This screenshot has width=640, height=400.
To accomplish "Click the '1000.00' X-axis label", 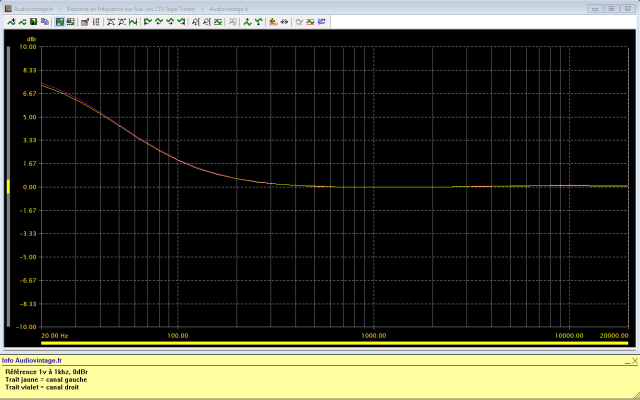I will coord(374,336).
